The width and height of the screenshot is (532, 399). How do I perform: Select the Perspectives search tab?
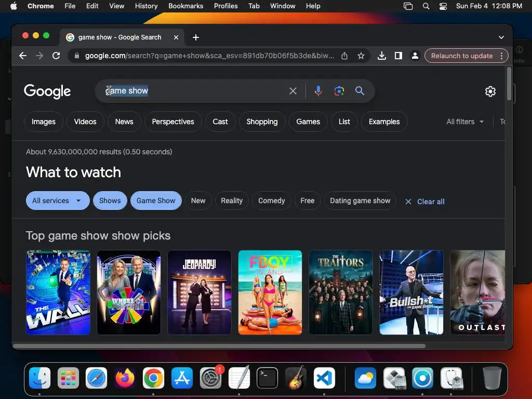(x=173, y=122)
